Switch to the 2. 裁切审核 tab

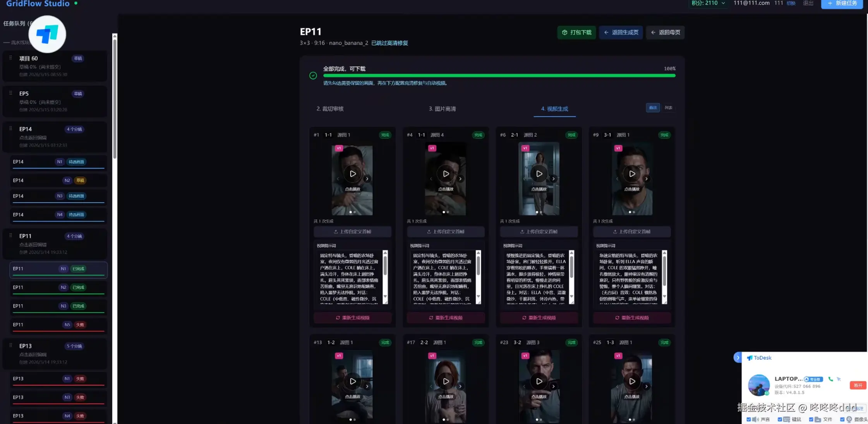(x=330, y=109)
